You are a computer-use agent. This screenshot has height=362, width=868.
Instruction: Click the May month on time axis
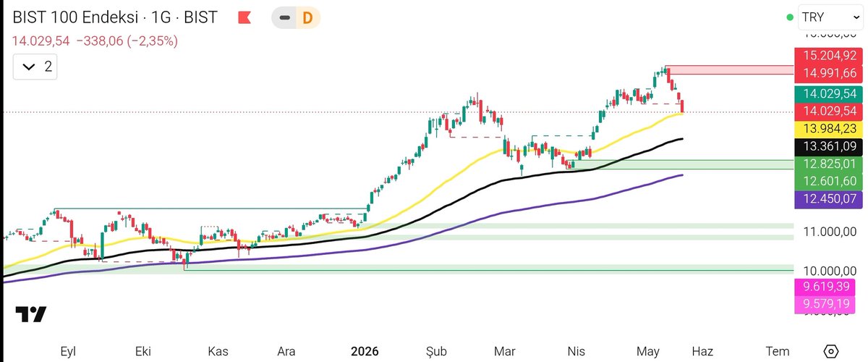(x=648, y=351)
